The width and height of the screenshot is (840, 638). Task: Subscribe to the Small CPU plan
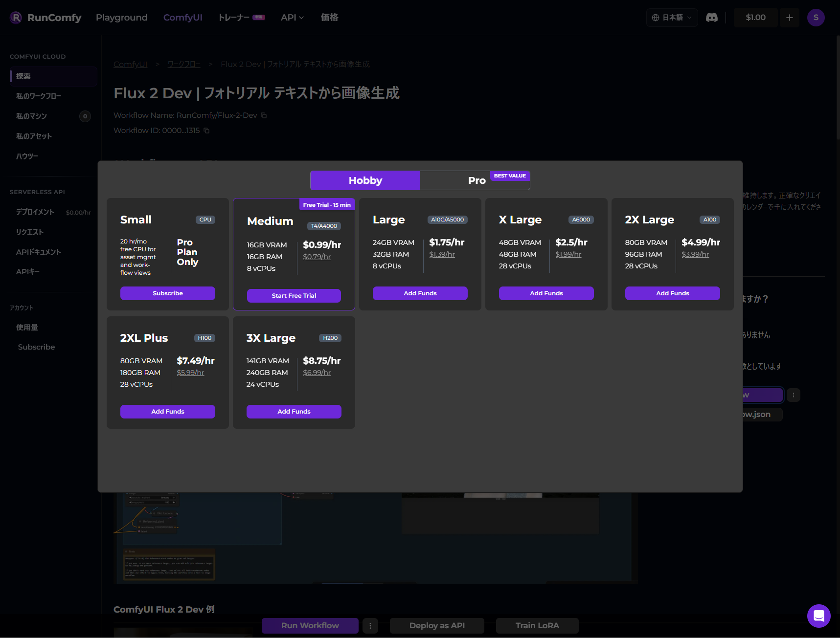pyautogui.click(x=167, y=293)
